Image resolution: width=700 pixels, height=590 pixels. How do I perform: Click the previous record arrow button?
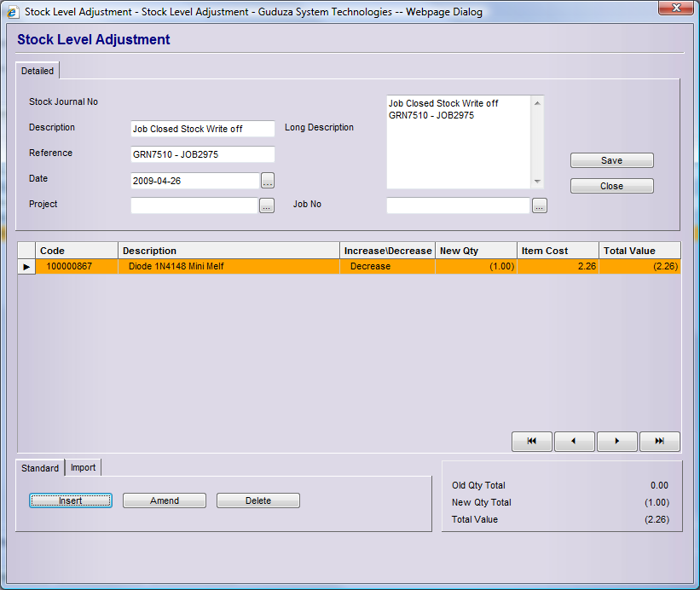pos(575,442)
